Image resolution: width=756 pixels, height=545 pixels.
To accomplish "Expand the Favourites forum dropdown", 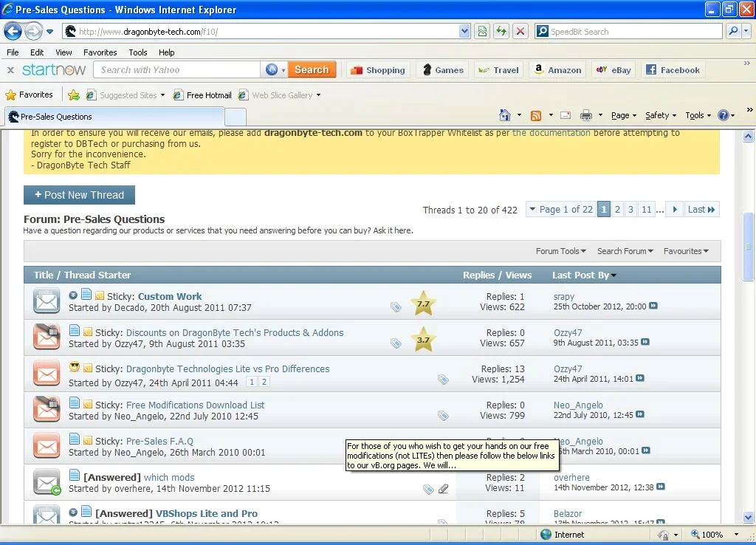I will tap(686, 251).
